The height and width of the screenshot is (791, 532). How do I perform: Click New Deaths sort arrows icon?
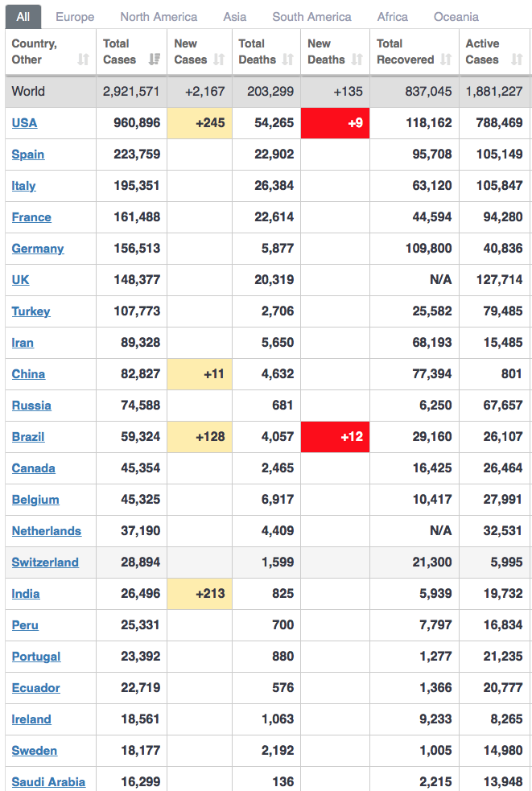[x=357, y=60]
